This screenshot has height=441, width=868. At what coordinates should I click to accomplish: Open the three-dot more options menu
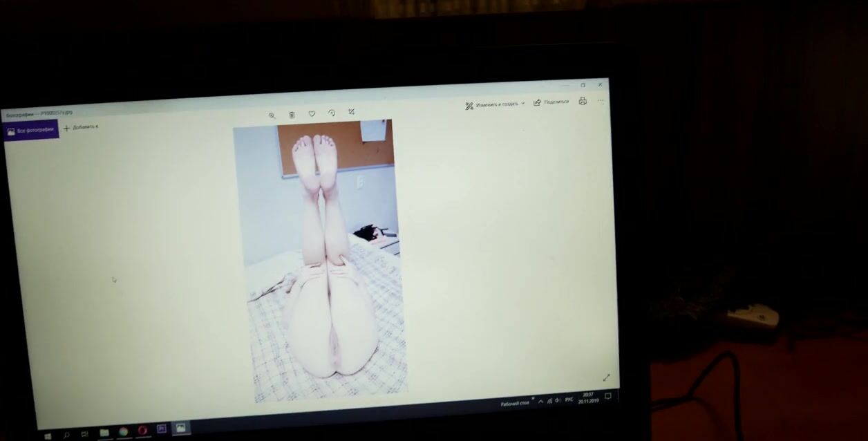[x=601, y=100]
